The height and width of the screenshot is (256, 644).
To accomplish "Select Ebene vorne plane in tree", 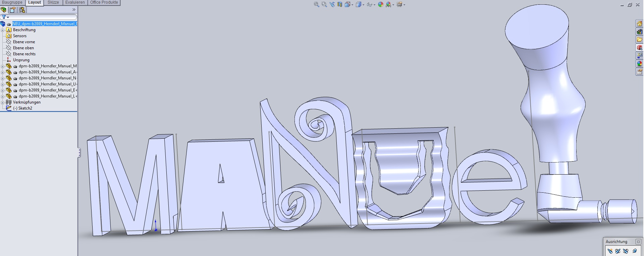I will (x=24, y=42).
